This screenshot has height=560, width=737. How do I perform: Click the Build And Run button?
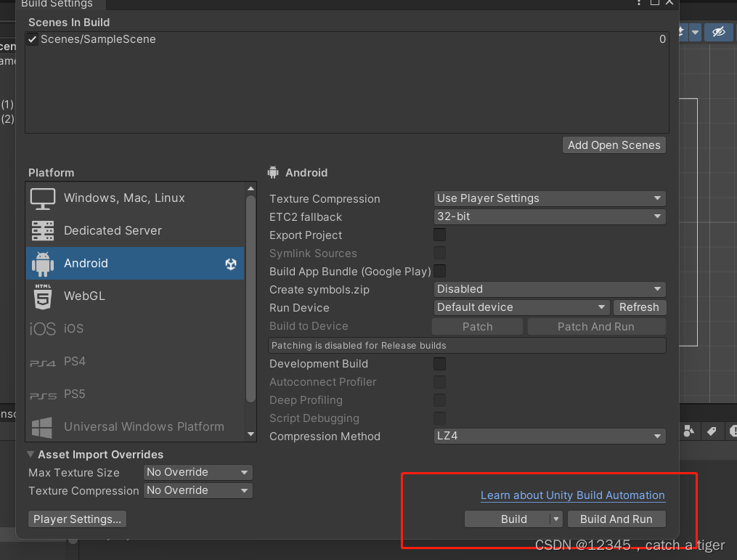[616, 519]
